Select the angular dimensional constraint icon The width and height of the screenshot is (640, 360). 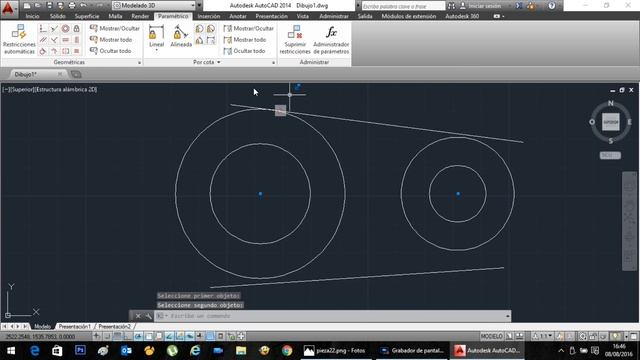[x=199, y=40]
